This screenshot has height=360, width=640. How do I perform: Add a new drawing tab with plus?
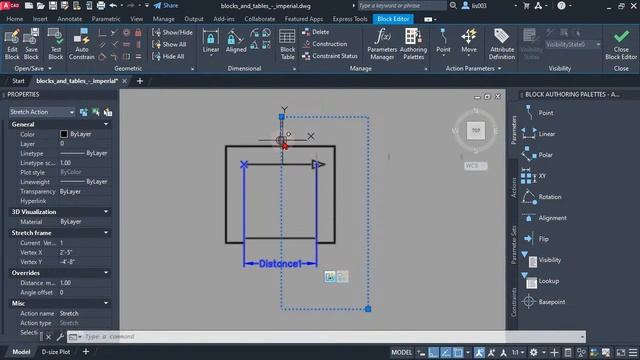[x=140, y=81]
